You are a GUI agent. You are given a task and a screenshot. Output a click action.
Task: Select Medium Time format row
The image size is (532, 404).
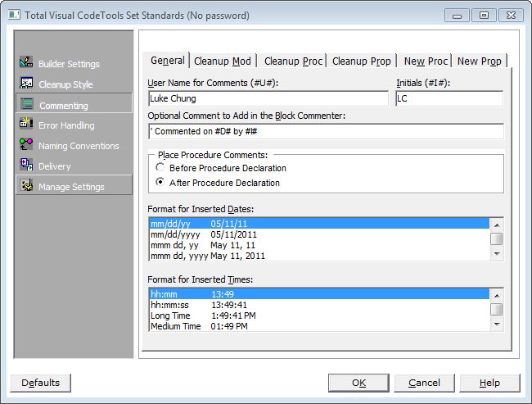[319, 326]
